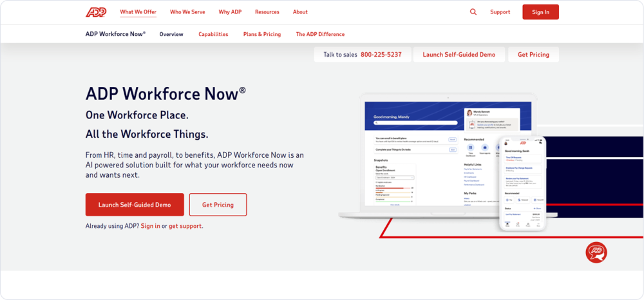Open the Resources menu
The image size is (644, 300).
267,12
